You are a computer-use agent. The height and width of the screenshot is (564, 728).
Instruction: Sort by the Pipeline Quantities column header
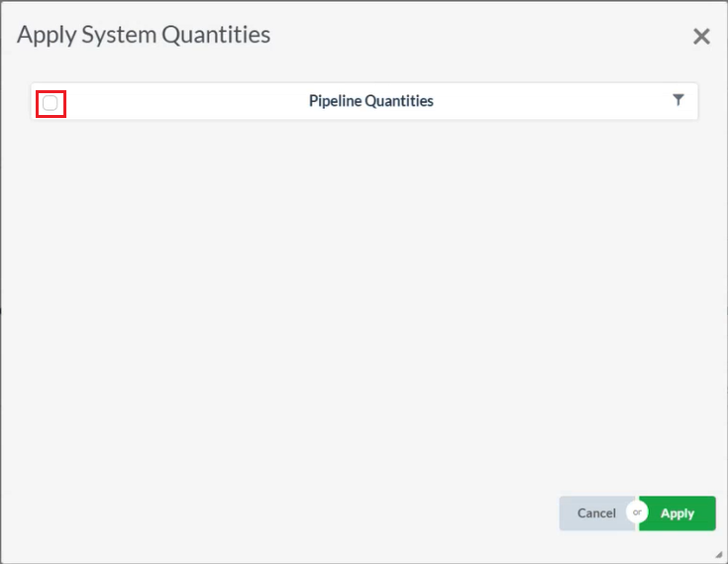(370, 101)
